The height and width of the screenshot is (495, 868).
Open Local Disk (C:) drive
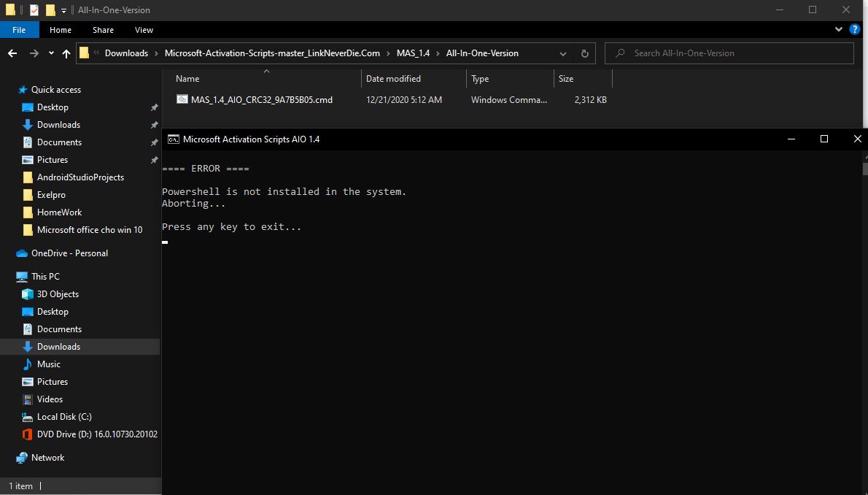coord(64,417)
